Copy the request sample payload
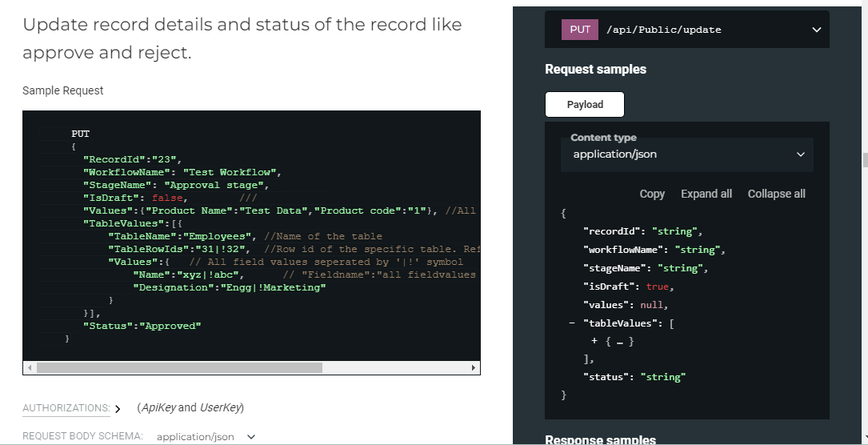Image resolution: width=868 pixels, height=445 pixels. (652, 194)
